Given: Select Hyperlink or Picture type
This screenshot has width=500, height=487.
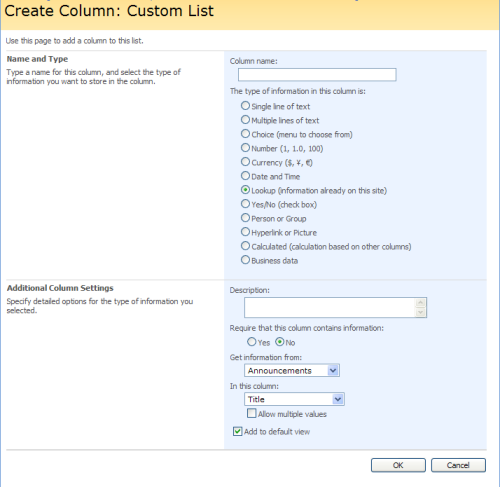Looking at the screenshot, I should coord(245,232).
